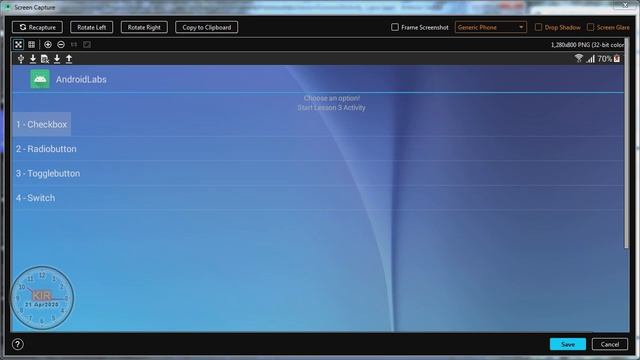Screen dimensions: 640x360
Task: Click the 70% battery percentage text
Action: pyautogui.click(x=604, y=59)
